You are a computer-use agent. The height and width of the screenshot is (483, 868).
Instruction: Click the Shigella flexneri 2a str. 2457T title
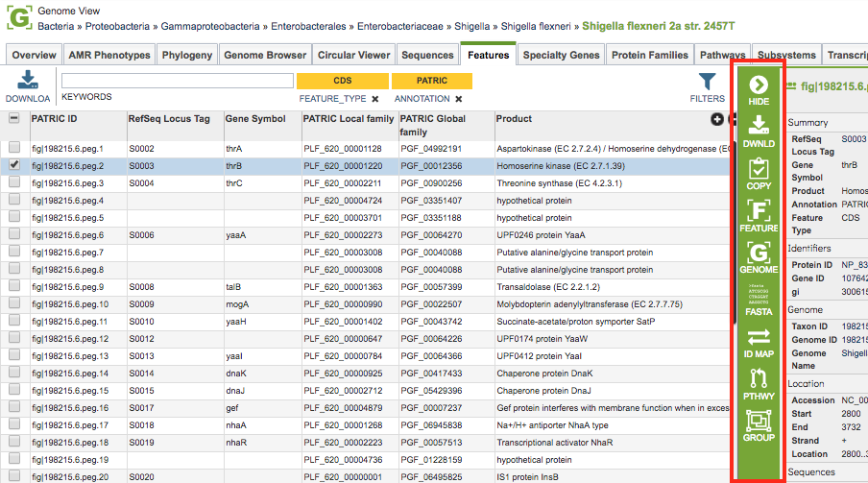click(x=658, y=26)
